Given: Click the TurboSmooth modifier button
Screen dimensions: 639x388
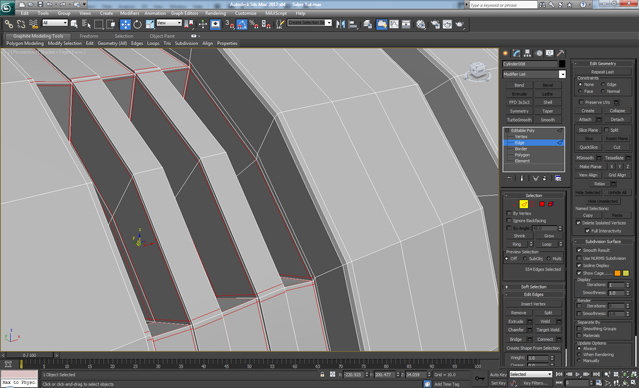Looking at the screenshot, I should [519, 120].
